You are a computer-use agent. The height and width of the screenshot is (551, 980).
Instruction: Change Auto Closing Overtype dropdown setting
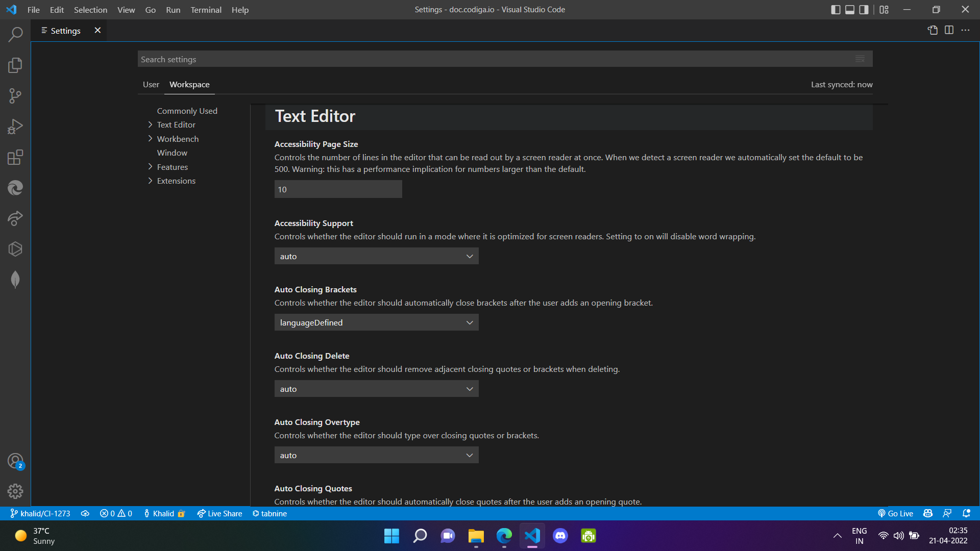pyautogui.click(x=376, y=455)
